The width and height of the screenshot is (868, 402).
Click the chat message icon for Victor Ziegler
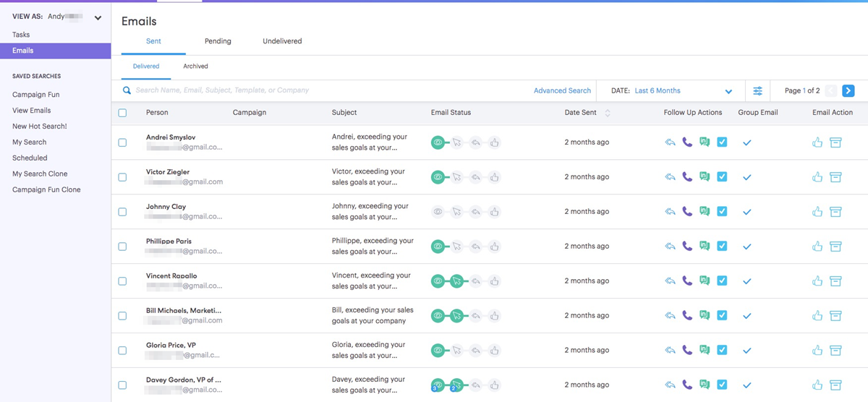[x=705, y=177]
